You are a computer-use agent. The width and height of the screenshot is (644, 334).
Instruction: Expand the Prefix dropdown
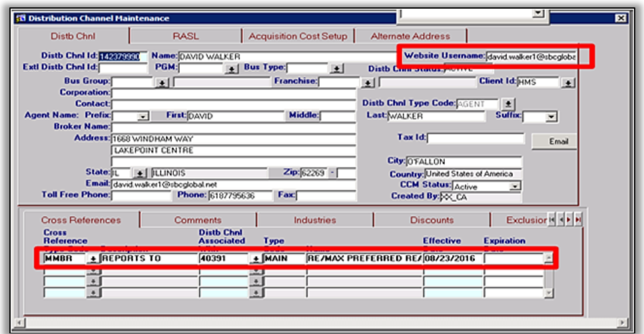point(143,116)
